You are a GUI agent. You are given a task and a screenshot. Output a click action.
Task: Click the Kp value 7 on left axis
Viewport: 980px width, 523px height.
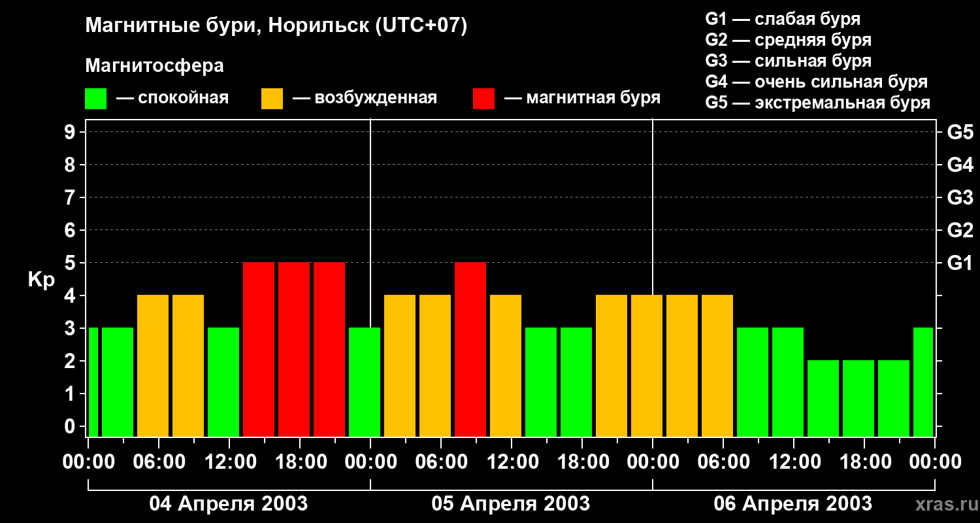[x=71, y=197]
